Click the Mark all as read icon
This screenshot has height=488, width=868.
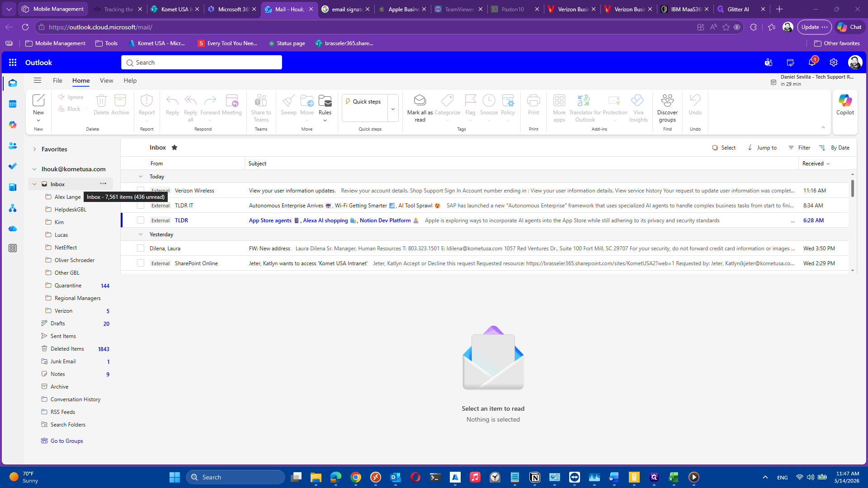(420, 100)
